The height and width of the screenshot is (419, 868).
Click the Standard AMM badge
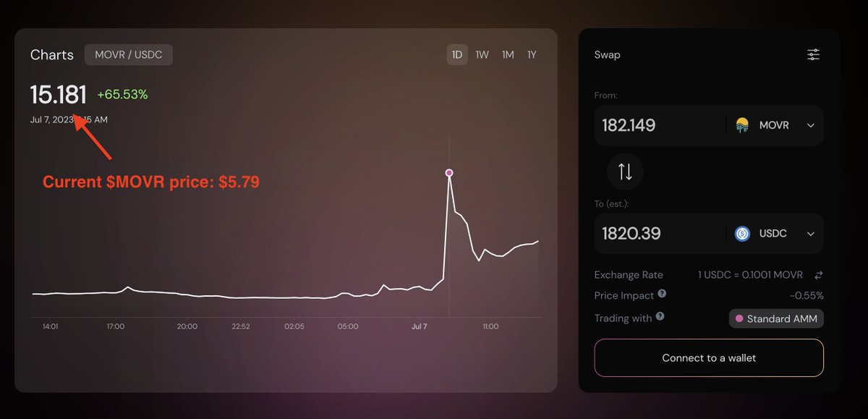point(776,318)
